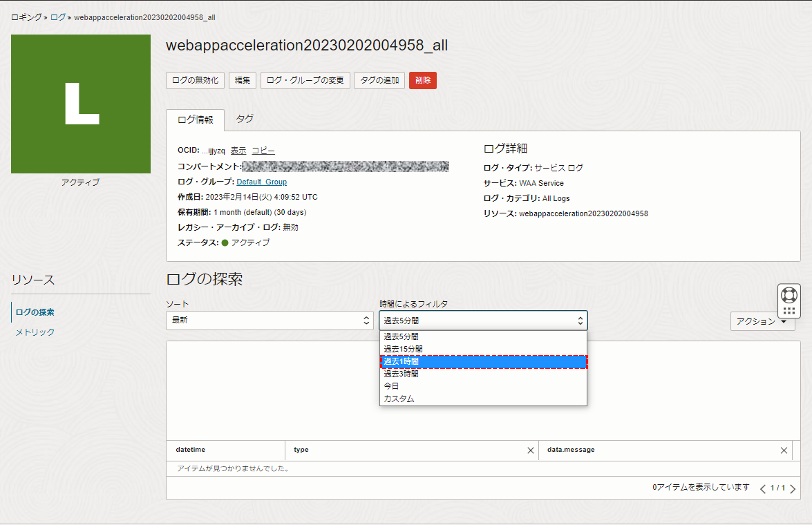Click the WAA Service value
This screenshot has width=812, height=525.
(x=541, y=183)
